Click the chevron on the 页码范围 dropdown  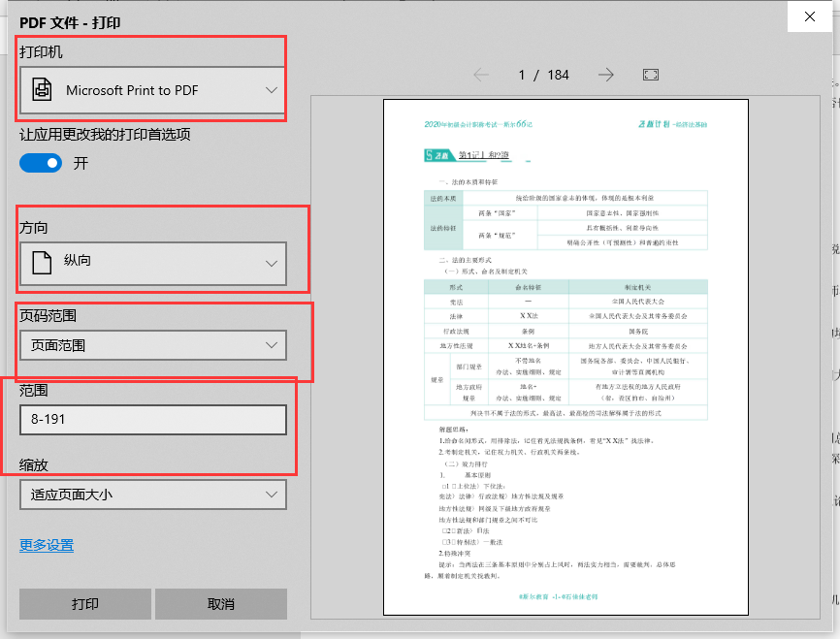click(275, 344)
